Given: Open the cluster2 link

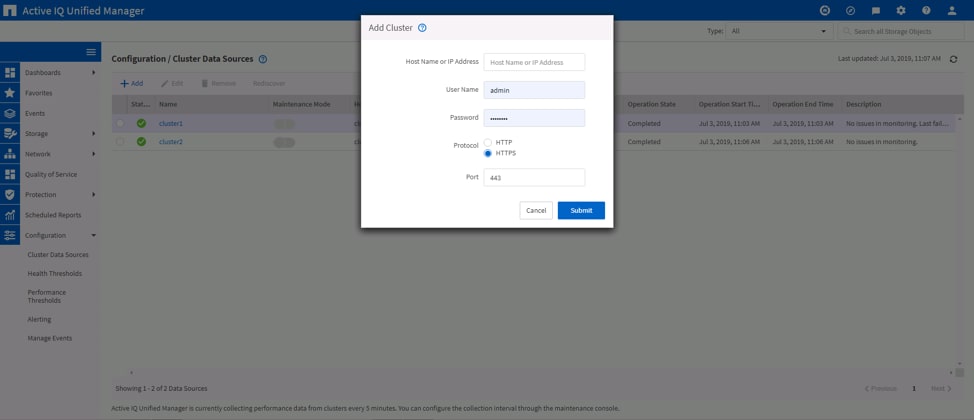Looking at the screenshot, I should pyautogui.click(x=171, y=142).
